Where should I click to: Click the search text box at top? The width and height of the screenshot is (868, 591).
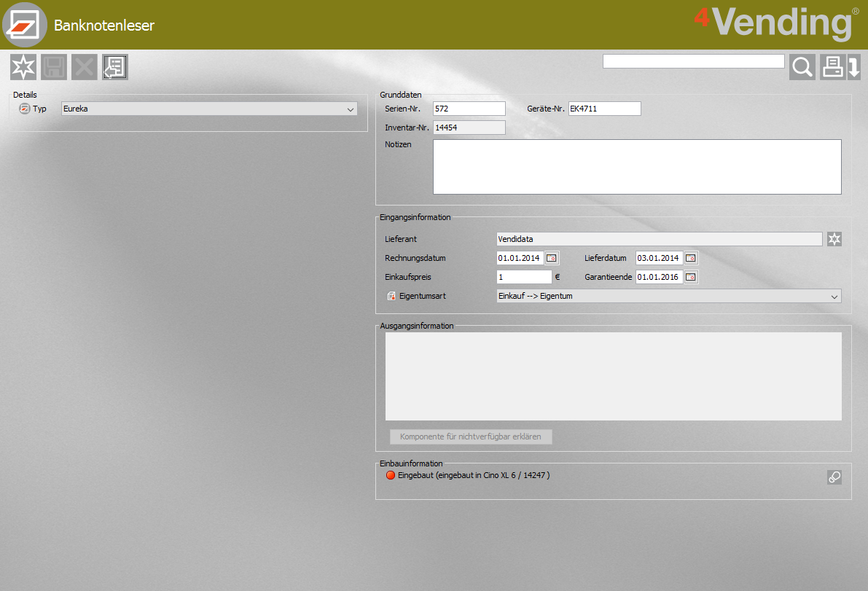coord(693,61)
